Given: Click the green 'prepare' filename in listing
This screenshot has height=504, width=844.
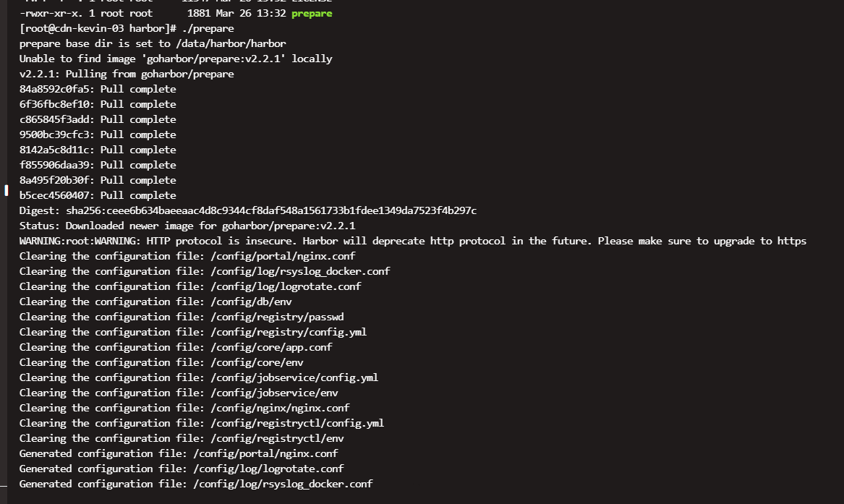Looking at the screenshot, I should [x=312, y=14].
